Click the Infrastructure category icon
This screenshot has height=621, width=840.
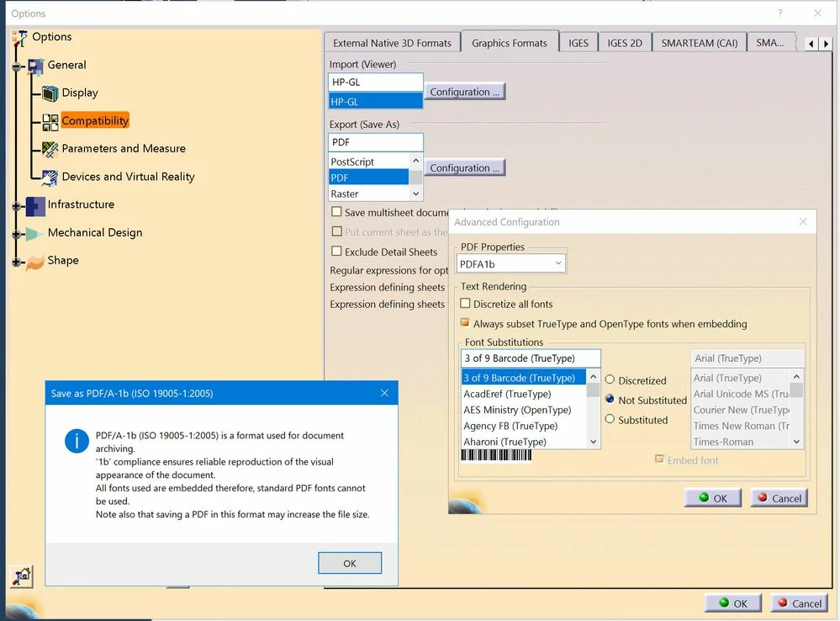(x=35, y=206)
